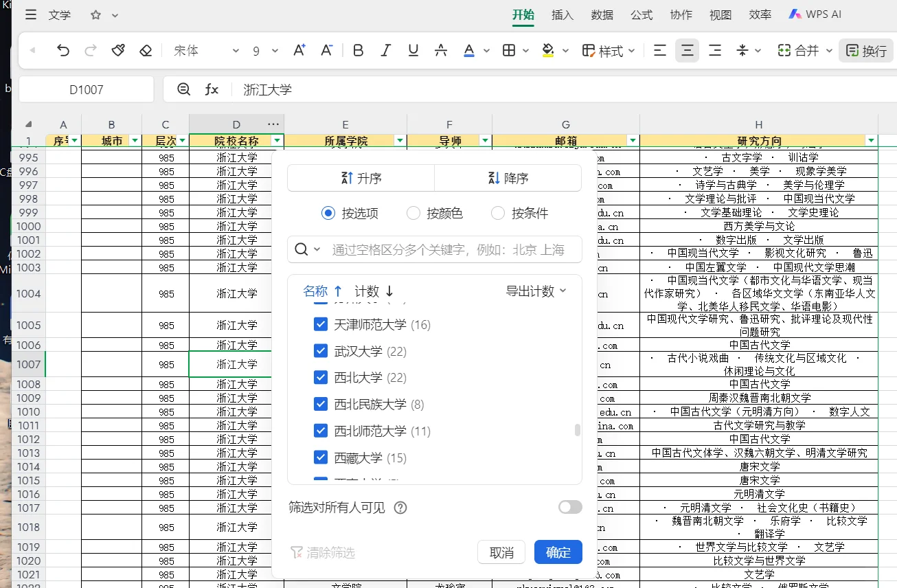Open the 导出计数 dropdown
The width and height of the screenshot is (897, 588).
pos(536,291)
